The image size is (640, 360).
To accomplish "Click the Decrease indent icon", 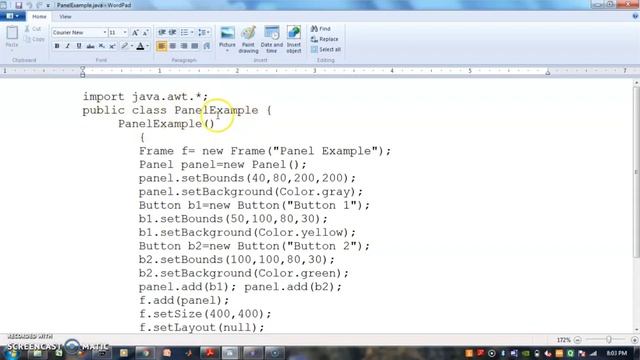I will tap(162, 32).
